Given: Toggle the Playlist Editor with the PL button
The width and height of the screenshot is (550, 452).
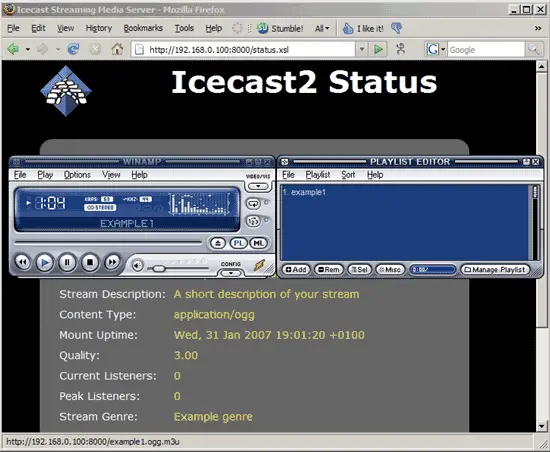Looking at the screenshot, I should tap(239, 243).
